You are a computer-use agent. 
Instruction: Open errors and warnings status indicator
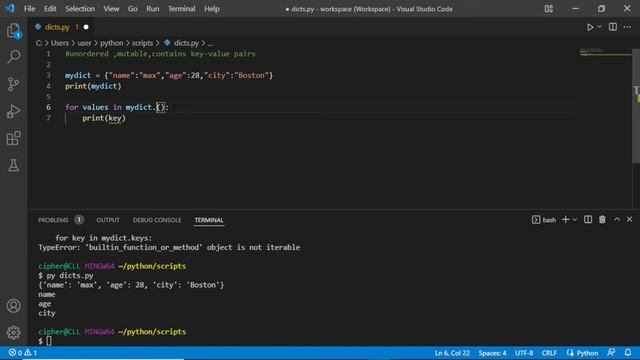click(23, 353)
